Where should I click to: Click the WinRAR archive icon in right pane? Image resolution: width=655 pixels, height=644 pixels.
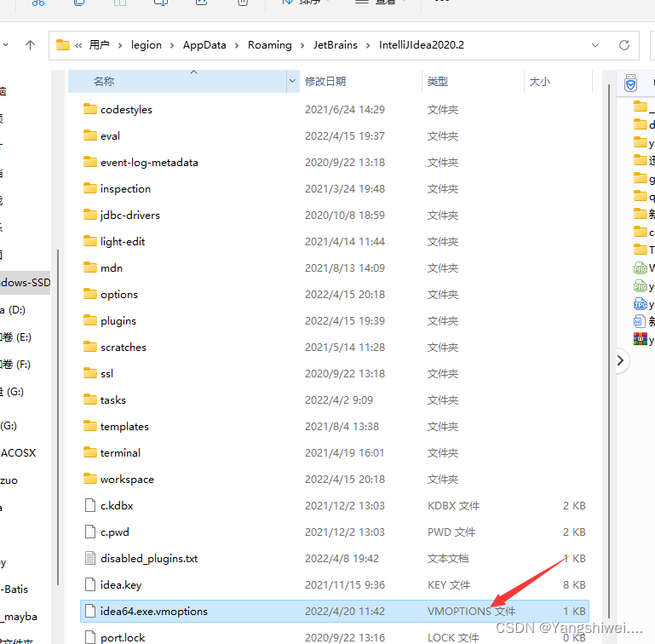pos(641,339)
